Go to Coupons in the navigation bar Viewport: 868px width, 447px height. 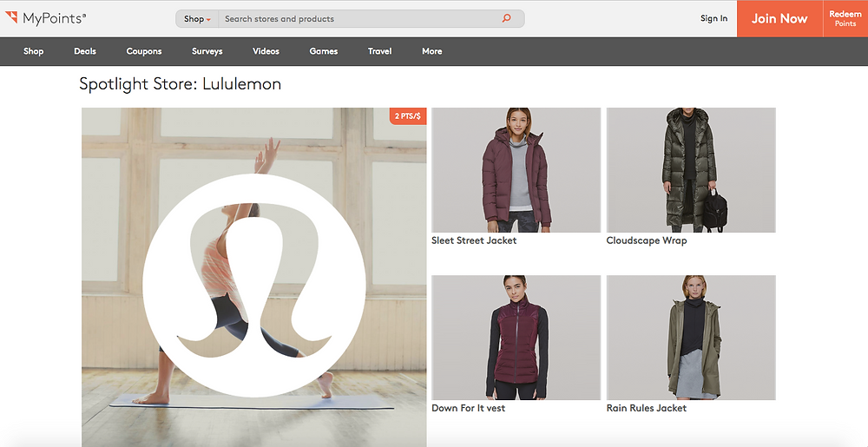point(144,51)
